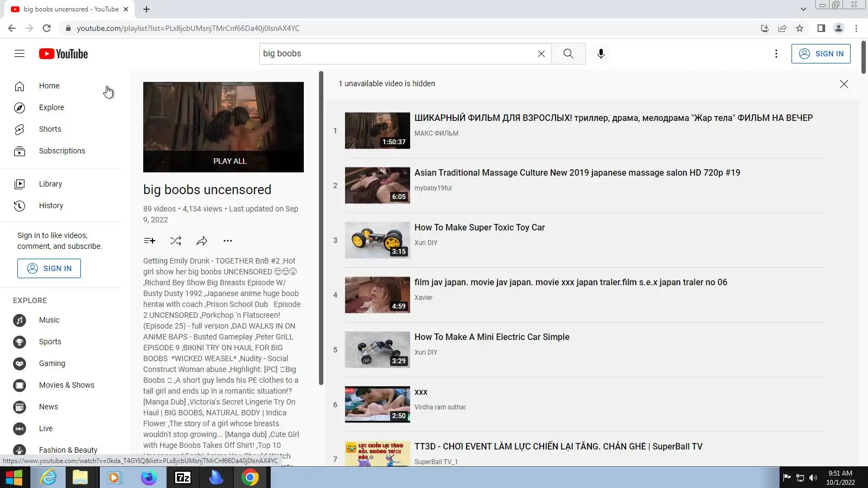Open YouTube settings three-dot menu

tap(776, 54)
